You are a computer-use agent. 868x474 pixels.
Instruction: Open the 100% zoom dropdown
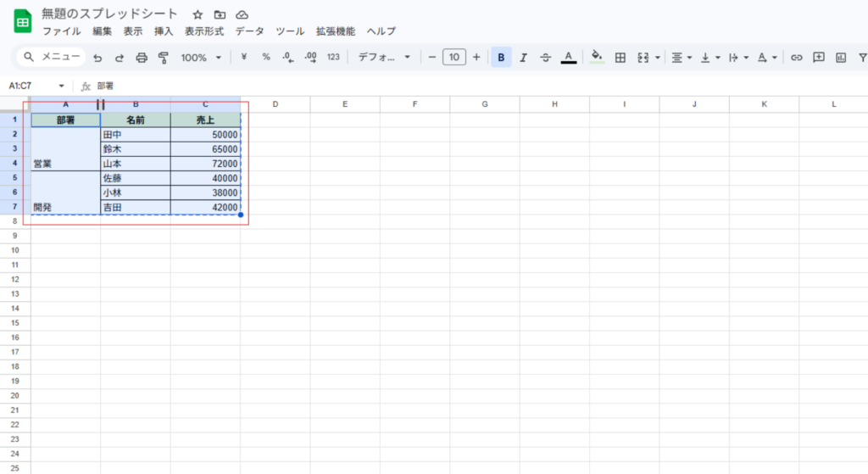pos(201,58)
